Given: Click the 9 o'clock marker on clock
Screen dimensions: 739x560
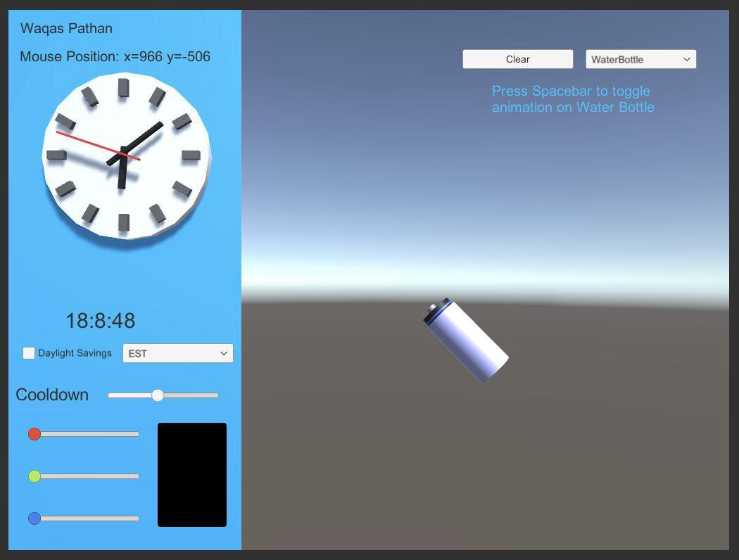Looking at the screenshot, I should click(x=56, y=155).
